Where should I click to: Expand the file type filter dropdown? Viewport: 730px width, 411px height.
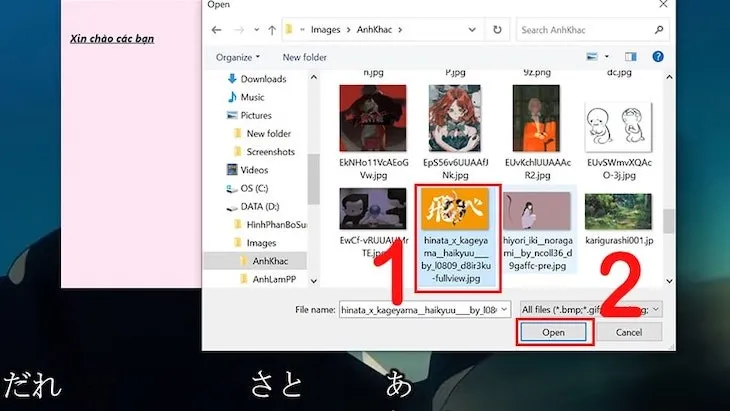click(655, 309)
